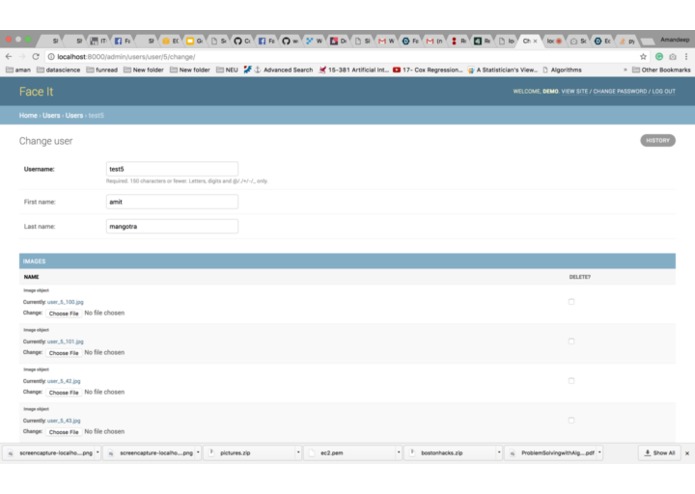Open the green extension icon in toolbar
695x494 pixels.
coord(659,57)
